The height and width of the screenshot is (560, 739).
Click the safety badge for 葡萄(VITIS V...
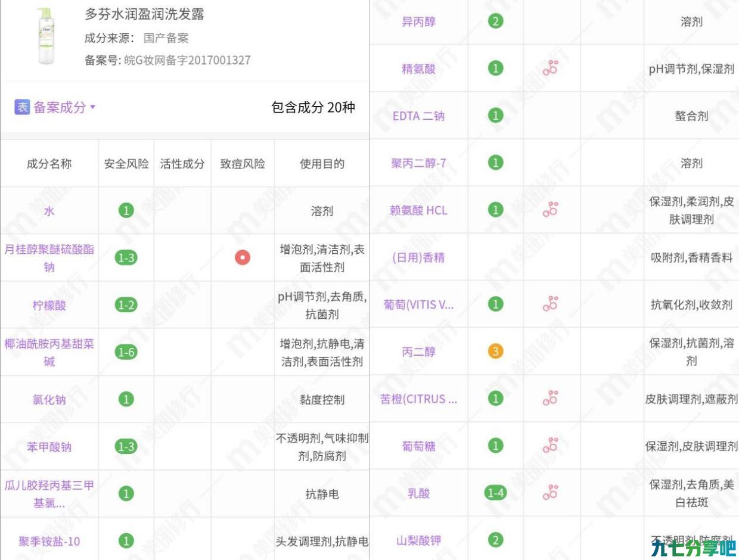495,304
